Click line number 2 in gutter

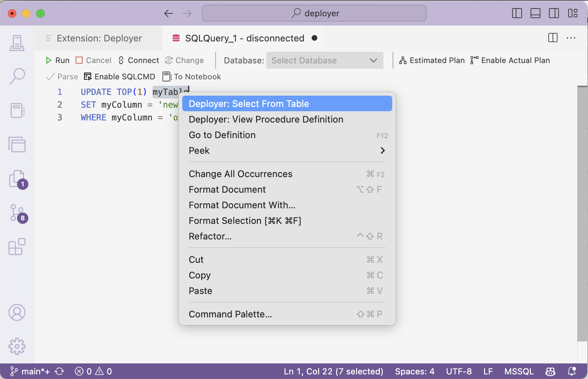(60, 105)
